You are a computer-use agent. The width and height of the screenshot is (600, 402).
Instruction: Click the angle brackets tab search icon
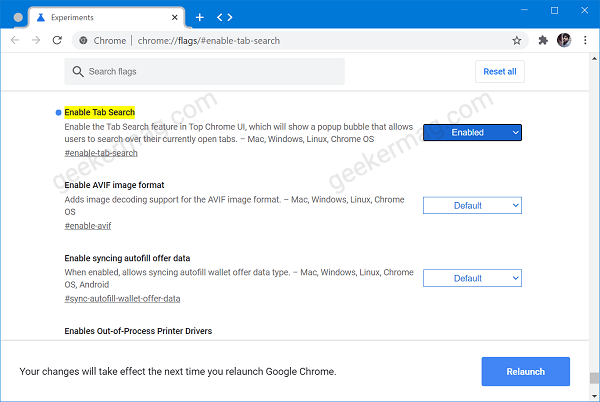(225, 18)
